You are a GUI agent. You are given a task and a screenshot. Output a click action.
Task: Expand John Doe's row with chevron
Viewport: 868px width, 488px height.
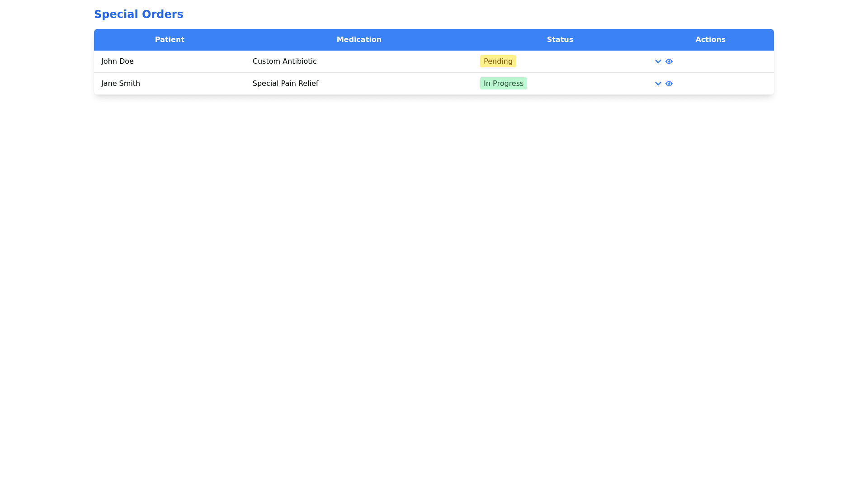(x=658, y=61)
